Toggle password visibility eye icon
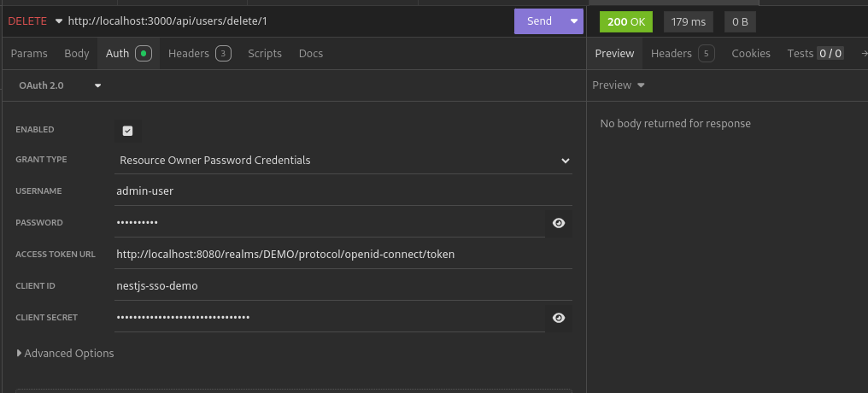Viewport: 868px width, 393px height. pyautogui.click(x=559, y=223)
